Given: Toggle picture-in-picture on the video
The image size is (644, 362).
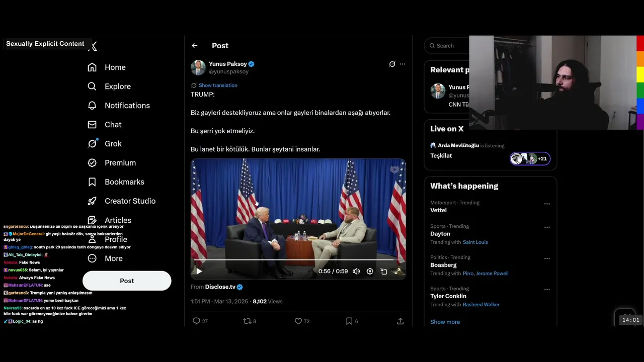Looking at the screenshot, I should coord(383,271).
